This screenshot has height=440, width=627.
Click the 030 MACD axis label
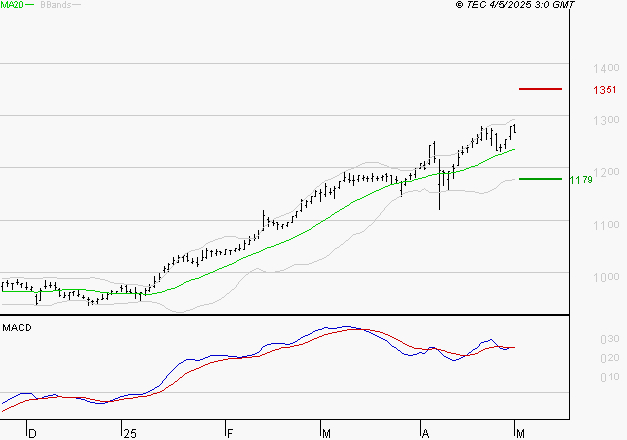coord(610,339)
